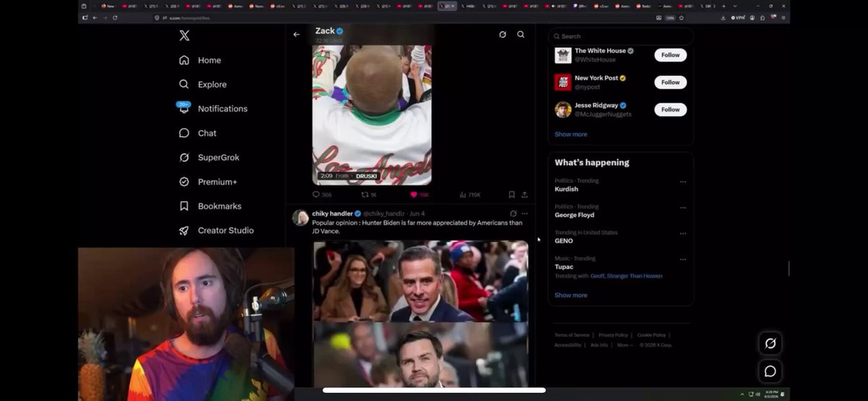Reply to the Druski video post

pos(316,195)
